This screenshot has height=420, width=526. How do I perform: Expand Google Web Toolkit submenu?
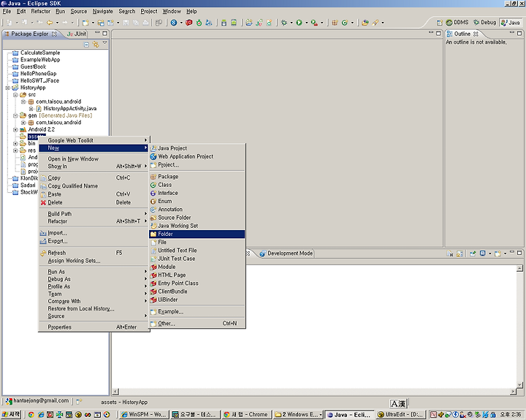(94, 140)
